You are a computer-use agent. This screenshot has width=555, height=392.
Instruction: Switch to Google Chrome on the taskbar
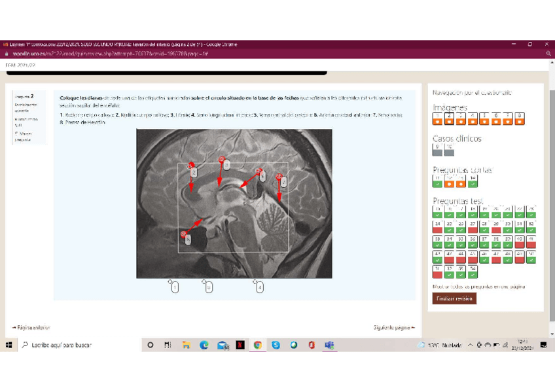258,345
